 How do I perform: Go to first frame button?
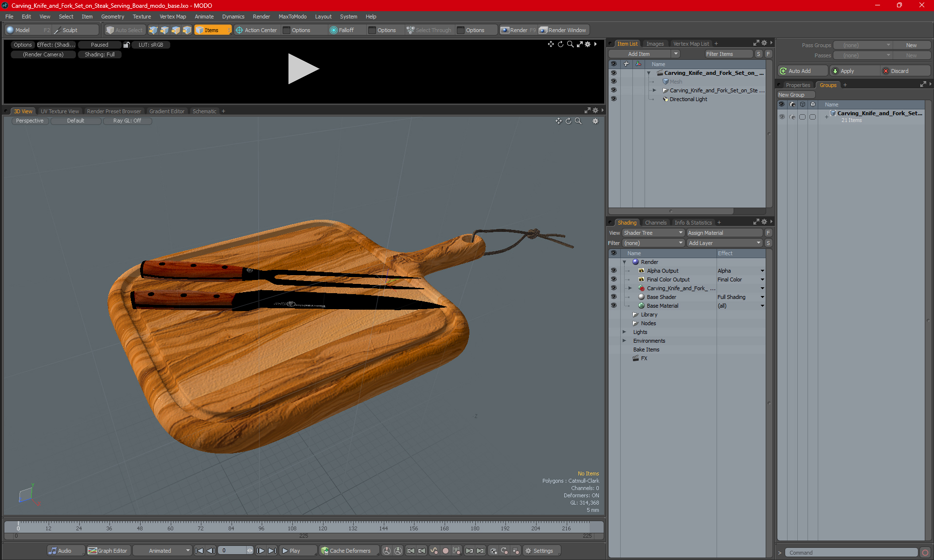(199, 551)
